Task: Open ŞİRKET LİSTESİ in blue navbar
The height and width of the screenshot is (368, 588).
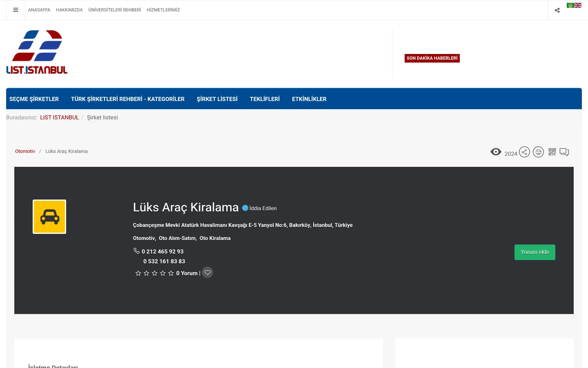Action: [217, 99]
